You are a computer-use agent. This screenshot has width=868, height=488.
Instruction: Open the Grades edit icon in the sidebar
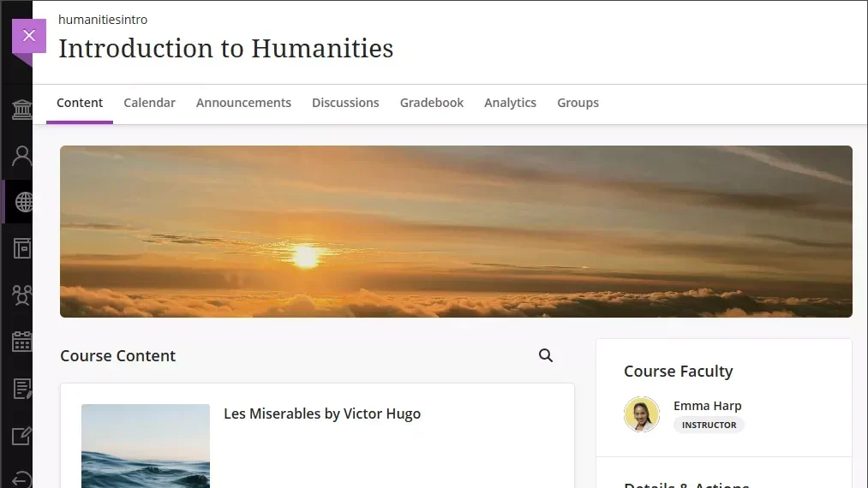21,436
